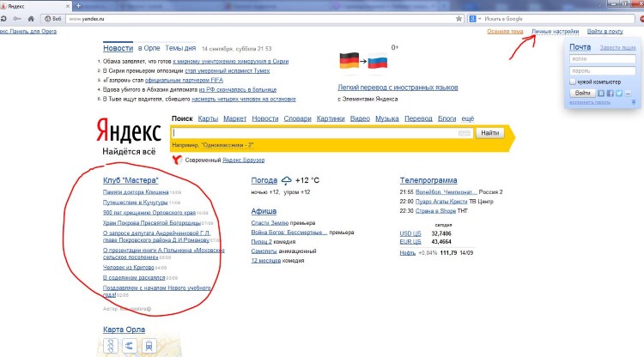Open the 'Войти в почту' link
This screenshot has width=644, height=357.
605,32
